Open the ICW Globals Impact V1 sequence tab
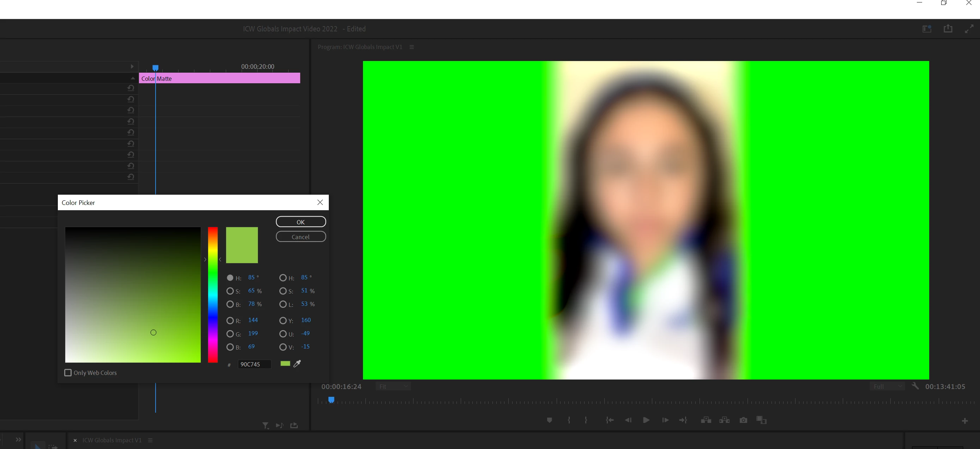 point(112,440)
